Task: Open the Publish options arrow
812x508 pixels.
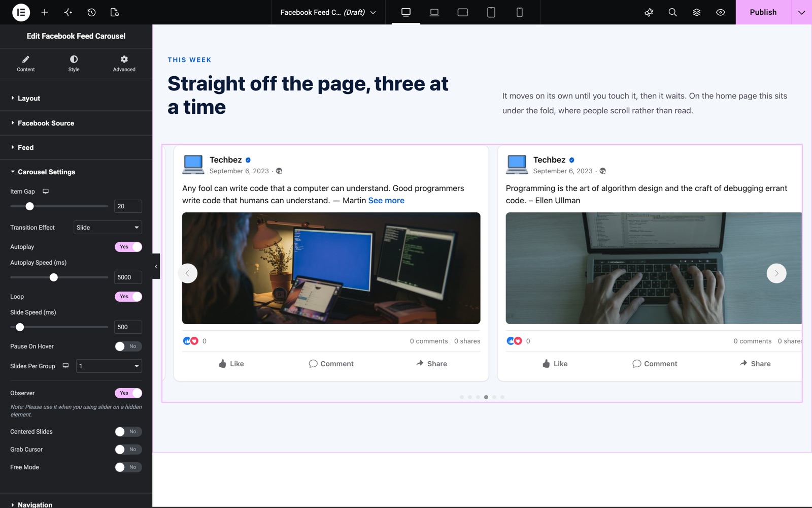Action: tap(801, 12)
